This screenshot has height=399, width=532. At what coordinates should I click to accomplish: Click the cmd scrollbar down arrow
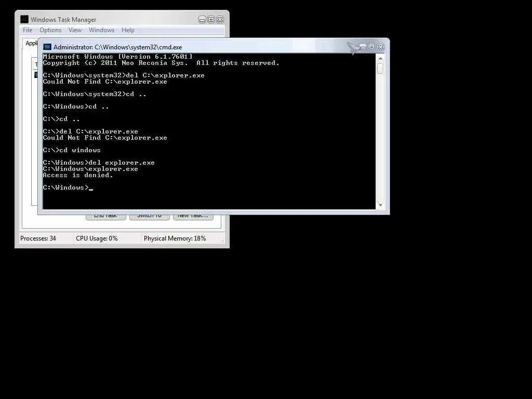coord(380,205)
